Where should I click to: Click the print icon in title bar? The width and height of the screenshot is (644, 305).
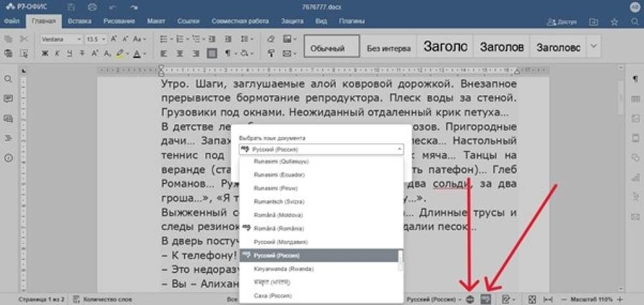coord(91,6)
